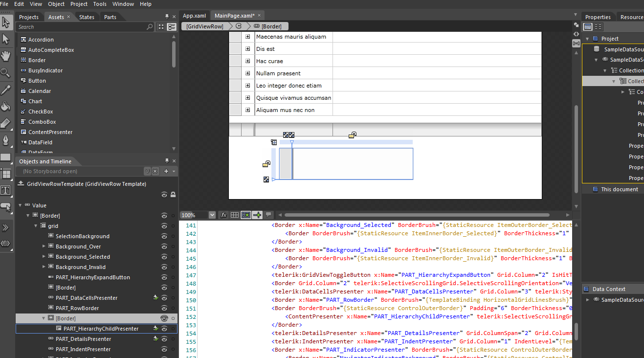Select the Pan hand tool
644x358 pixels.
point(6,56)
